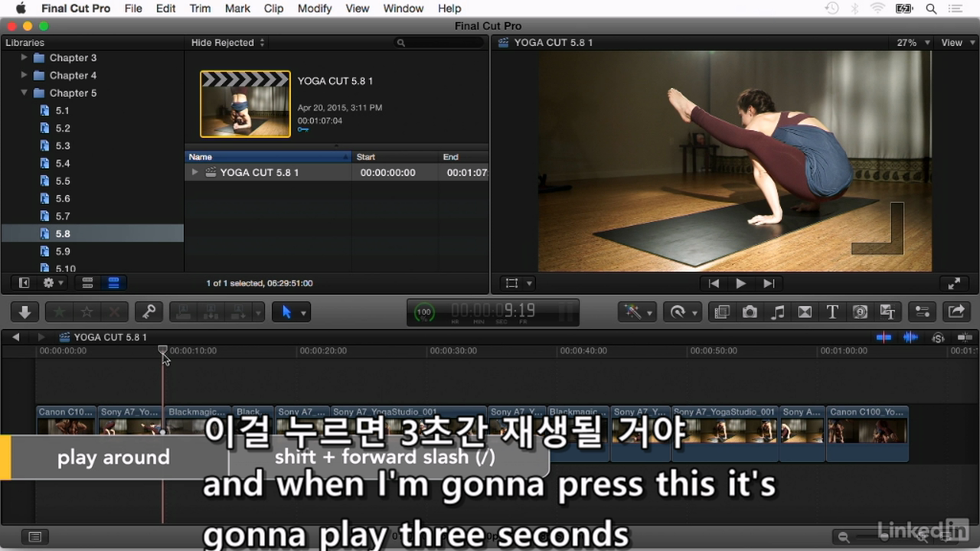Screen dimensions: 980x551
Task: Sort the list by the End column
Action: (x=463, y=157)
